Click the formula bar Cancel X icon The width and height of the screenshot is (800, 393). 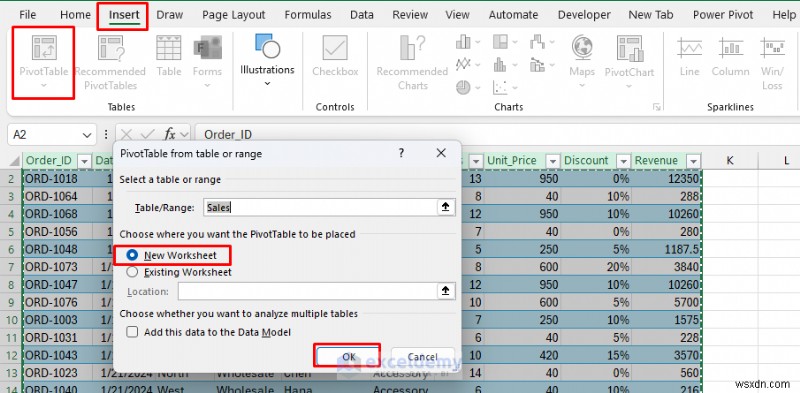click(127, 134)
